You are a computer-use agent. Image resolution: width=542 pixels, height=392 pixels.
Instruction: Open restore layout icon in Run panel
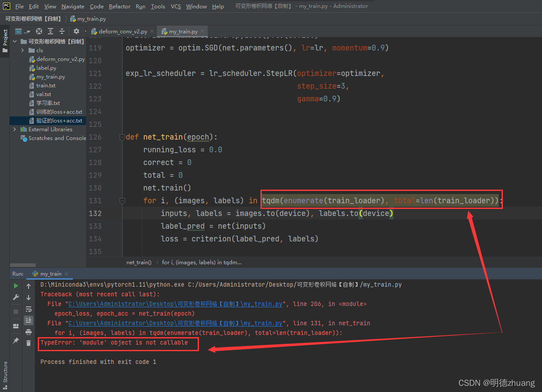pyautogui.click(x=16, y=326)
